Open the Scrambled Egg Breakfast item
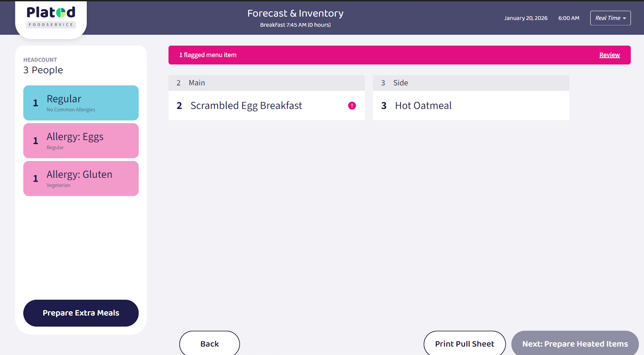The height and width of the screenshot is (355, 644). point(246,105)
